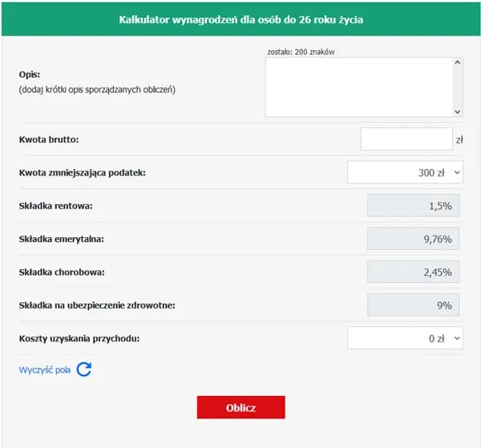
Task: Click the Kwota zmniejszająca podatek label
Action: coord(83,172)
